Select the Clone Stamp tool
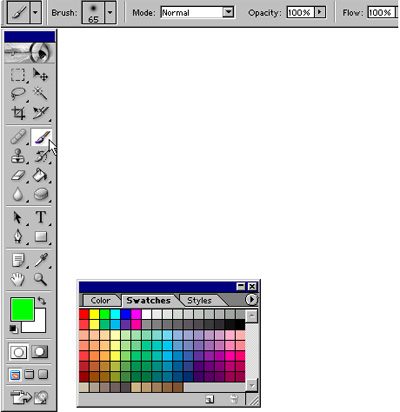 pos(18,156)
